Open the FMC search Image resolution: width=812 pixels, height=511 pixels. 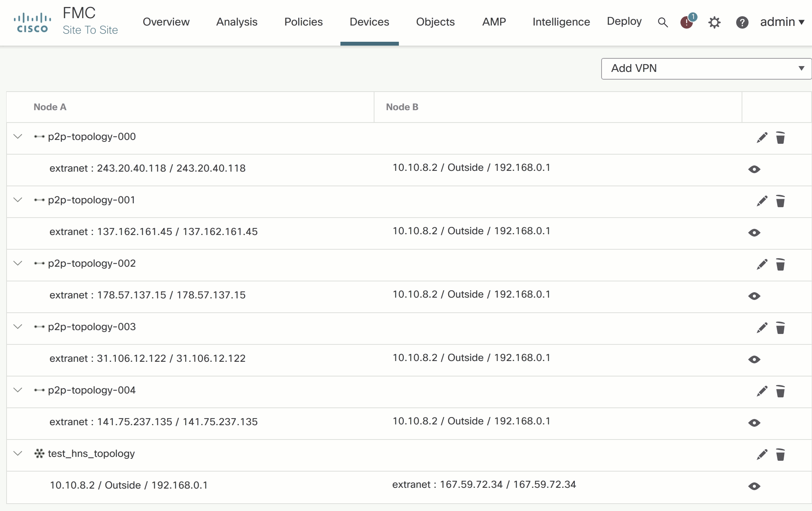coord(663,22)
